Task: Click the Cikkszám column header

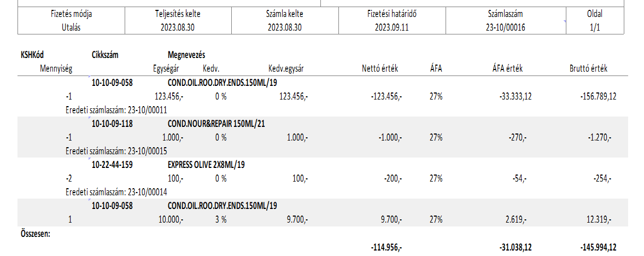Action: coord(106,55)
